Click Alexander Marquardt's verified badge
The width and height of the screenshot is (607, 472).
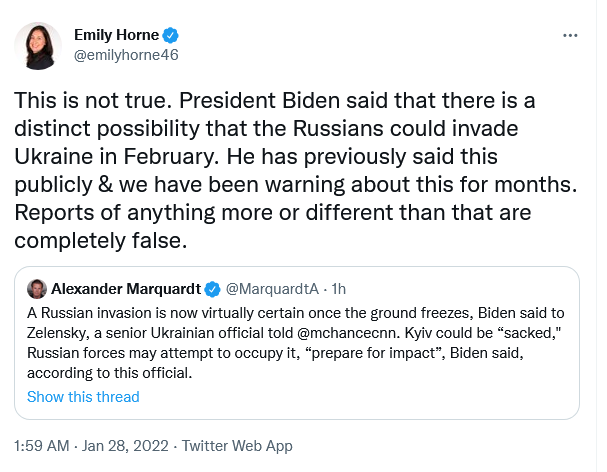212,289
